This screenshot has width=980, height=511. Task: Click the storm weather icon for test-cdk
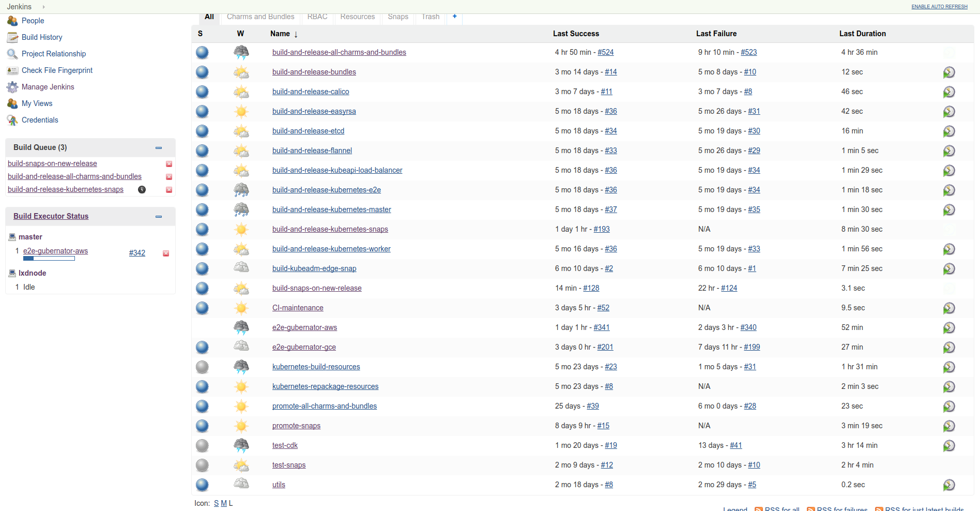241,445
